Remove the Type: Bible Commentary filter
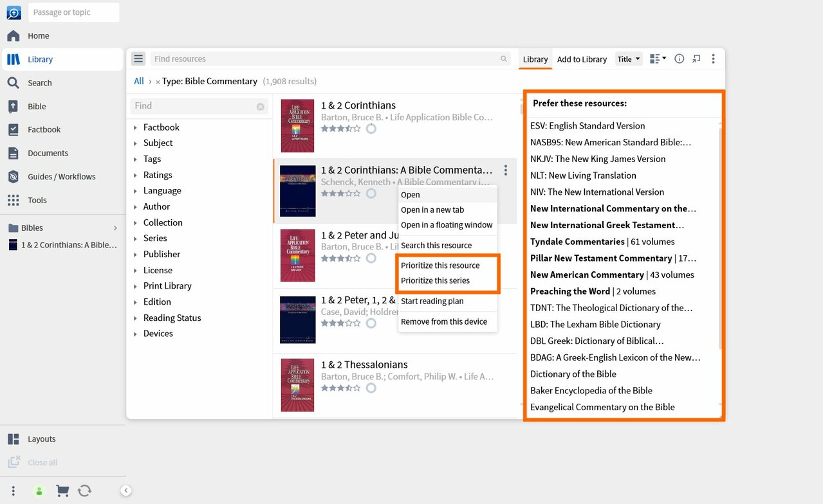 pos(158,82)
